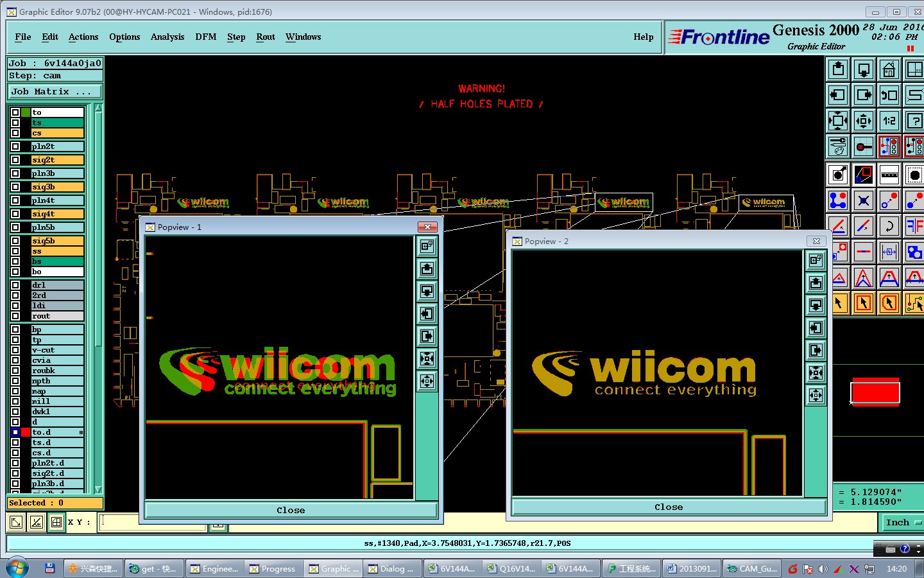Click Popview 2 pan right icon

816,350
